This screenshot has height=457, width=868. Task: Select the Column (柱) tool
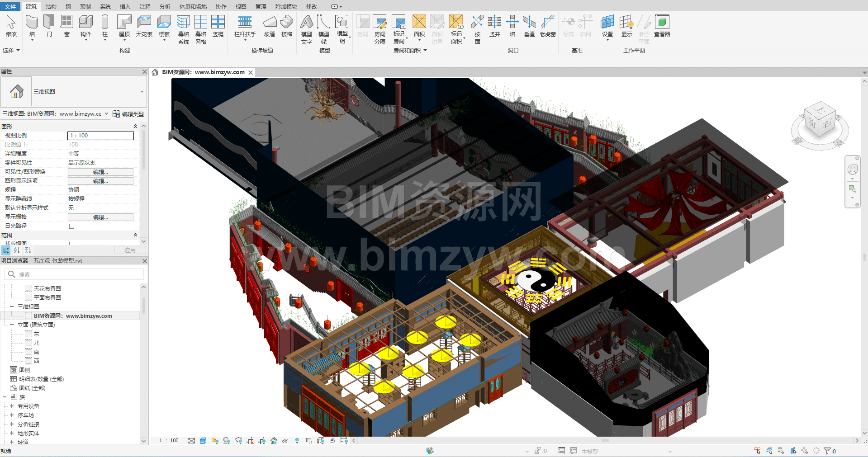tap(105, 26)
